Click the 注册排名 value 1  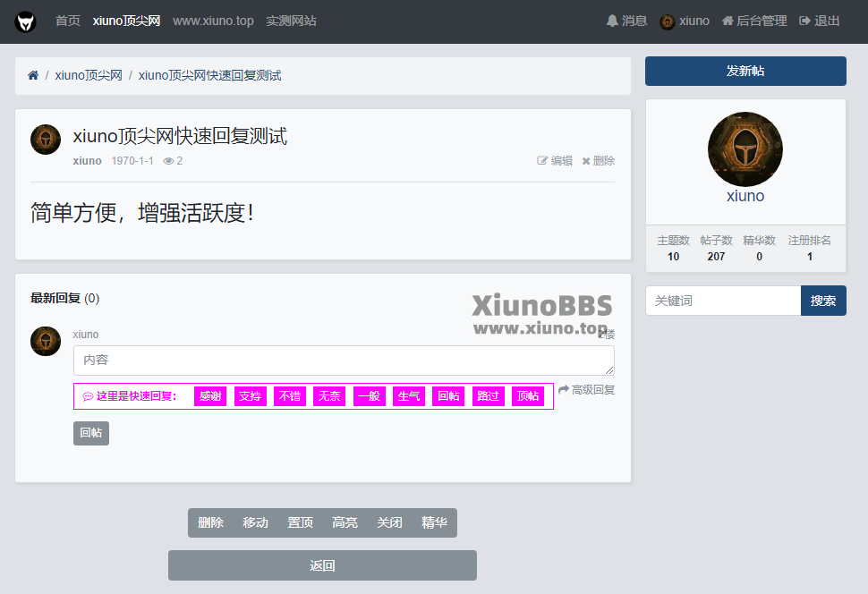(x=810, y=257)
